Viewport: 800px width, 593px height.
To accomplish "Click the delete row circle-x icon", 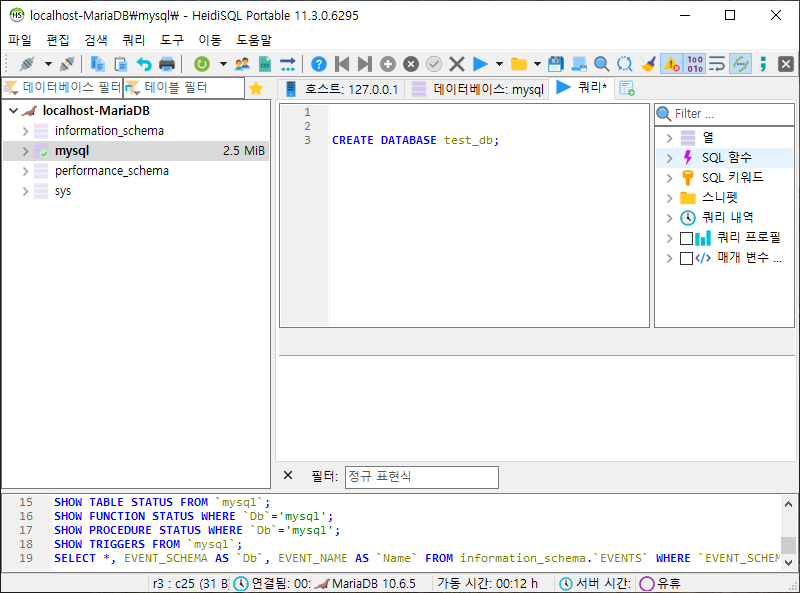I will coord(411,64).
